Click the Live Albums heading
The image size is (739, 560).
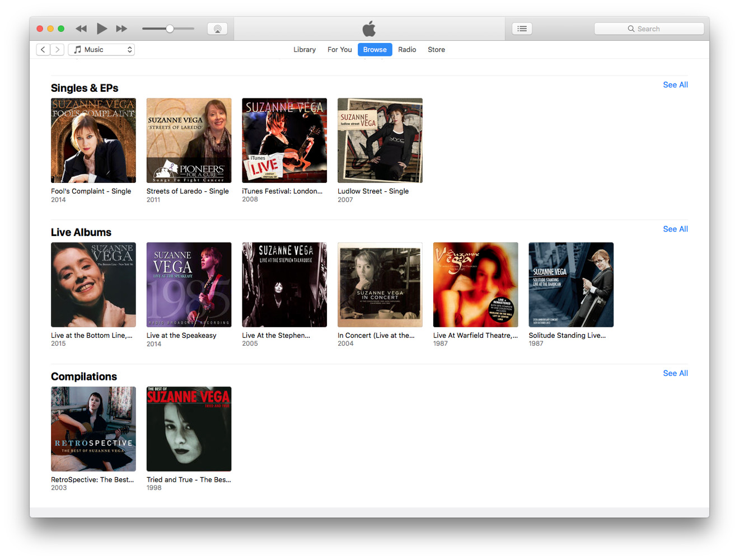point(81,233)
